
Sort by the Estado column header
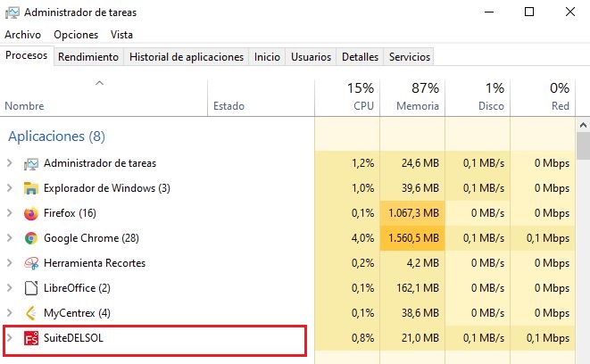[261, 97]
